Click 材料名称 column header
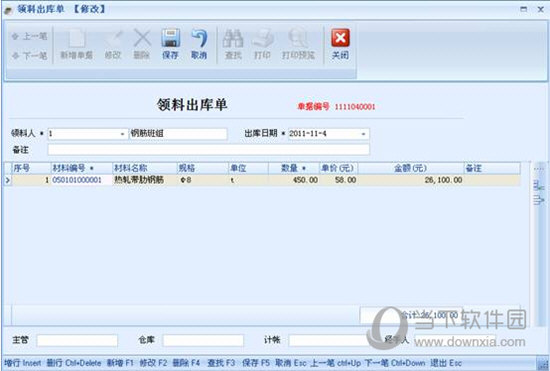 click(145, 168)
